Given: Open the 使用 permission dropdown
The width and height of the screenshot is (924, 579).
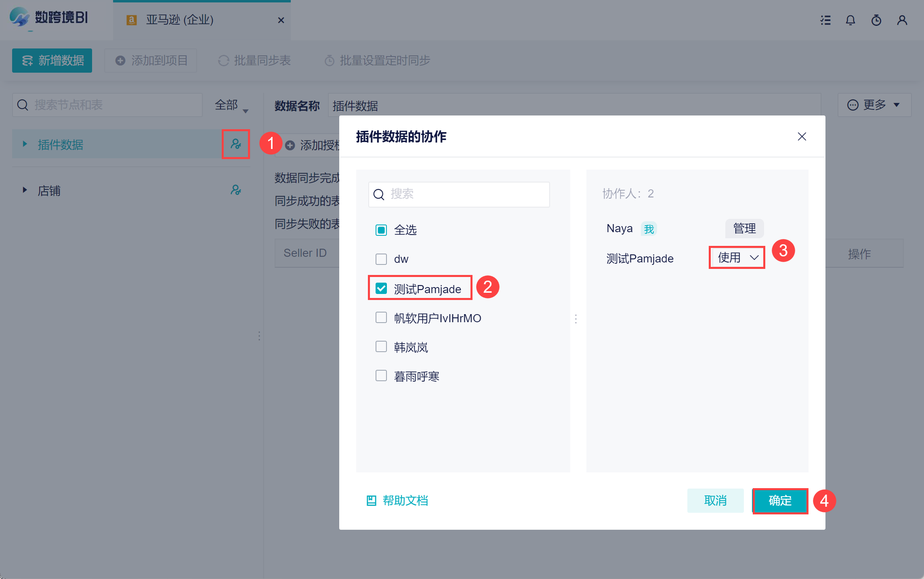Looking at the screenshot, I should pyautogui.click(x=737, y=258).
